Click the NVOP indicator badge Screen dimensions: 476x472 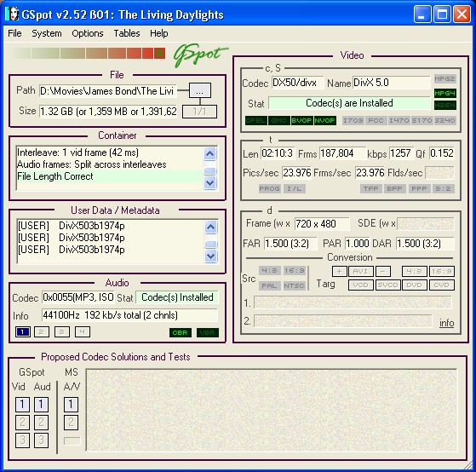pyautogui.click(x=324, y=121)
